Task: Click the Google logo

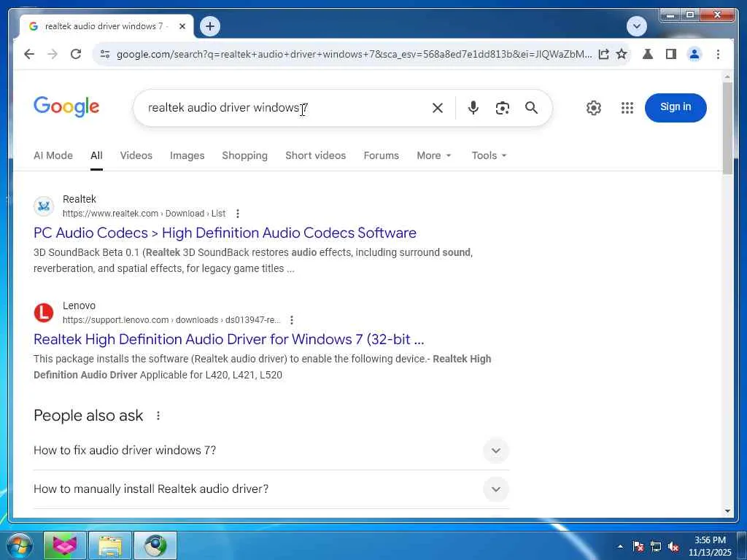Action: [66, 106]
